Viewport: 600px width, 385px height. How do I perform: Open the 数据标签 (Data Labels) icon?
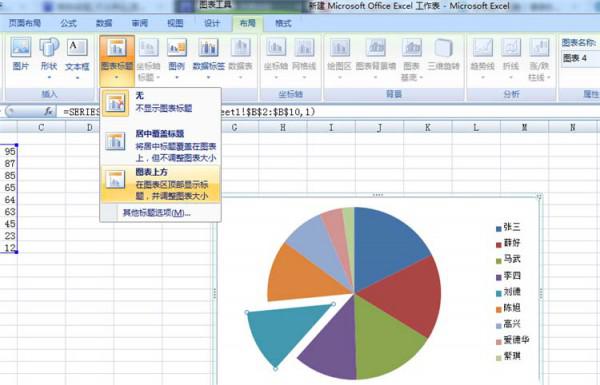(x=208, y=57)
